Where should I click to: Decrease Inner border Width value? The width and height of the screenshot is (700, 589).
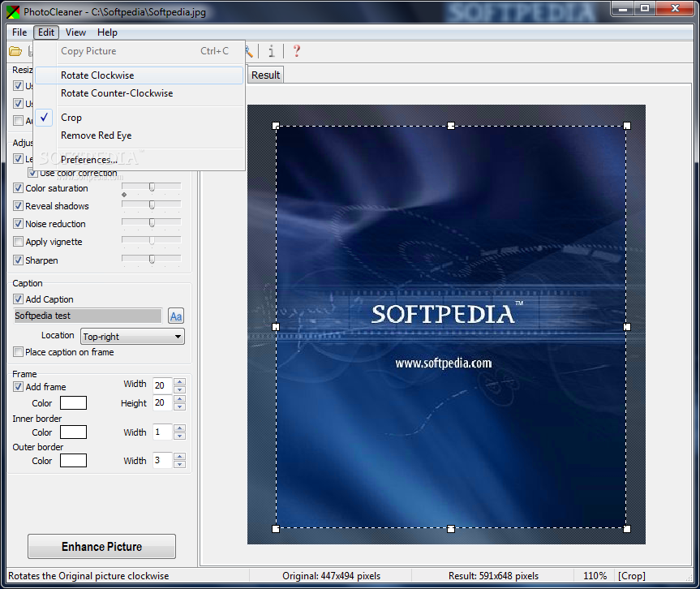[x=179, y=436]
